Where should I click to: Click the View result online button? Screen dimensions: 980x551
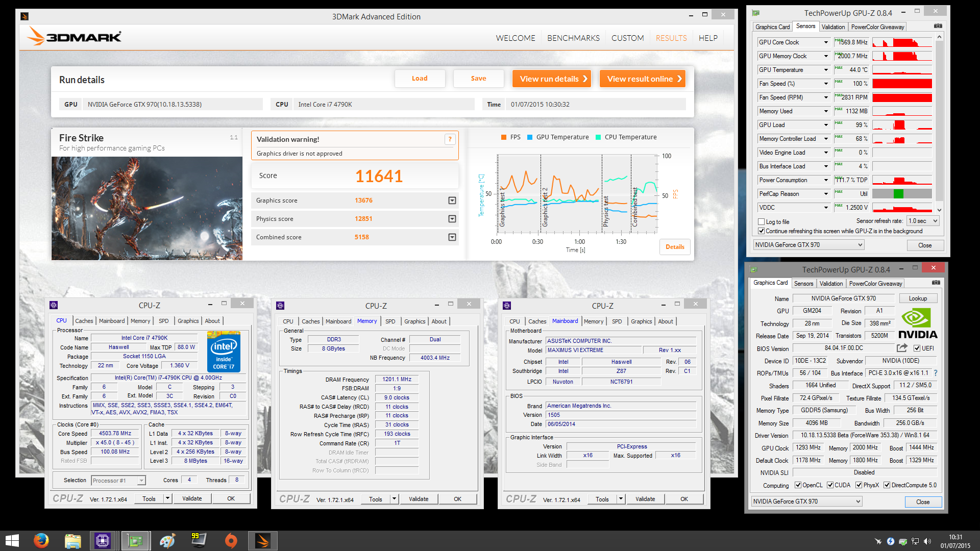(642, 79)
